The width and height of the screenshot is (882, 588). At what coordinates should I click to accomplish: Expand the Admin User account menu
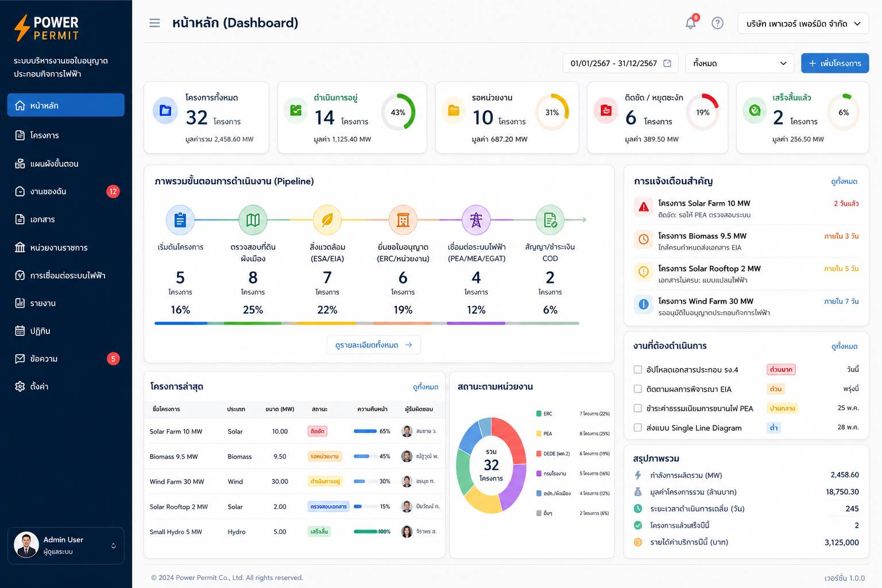pyautogui.click(x=65, y=546)
